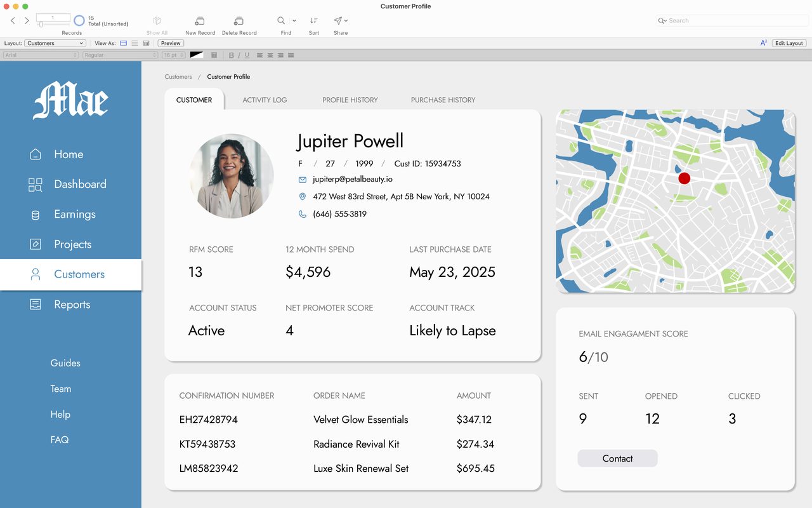Click the Customers breadcrumb link
Screen dimensions: 812x508
pyautogui.click(x=178, y=77)
